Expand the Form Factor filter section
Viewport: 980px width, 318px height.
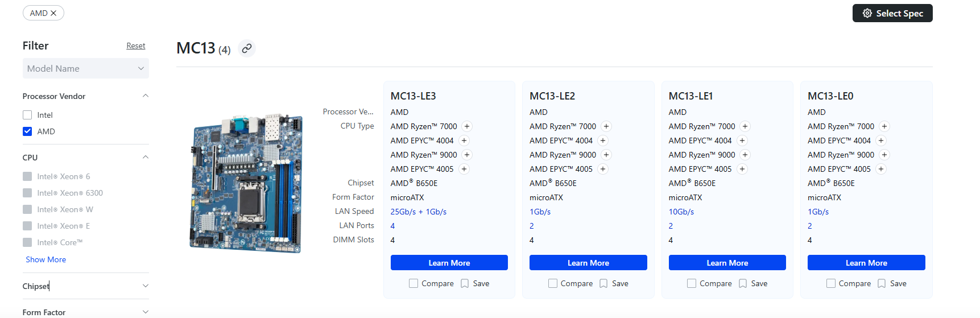(x=145, y=312)
